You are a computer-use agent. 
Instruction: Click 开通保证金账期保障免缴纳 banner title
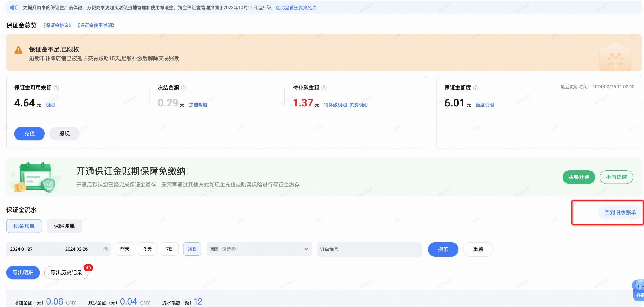[133, 171]
